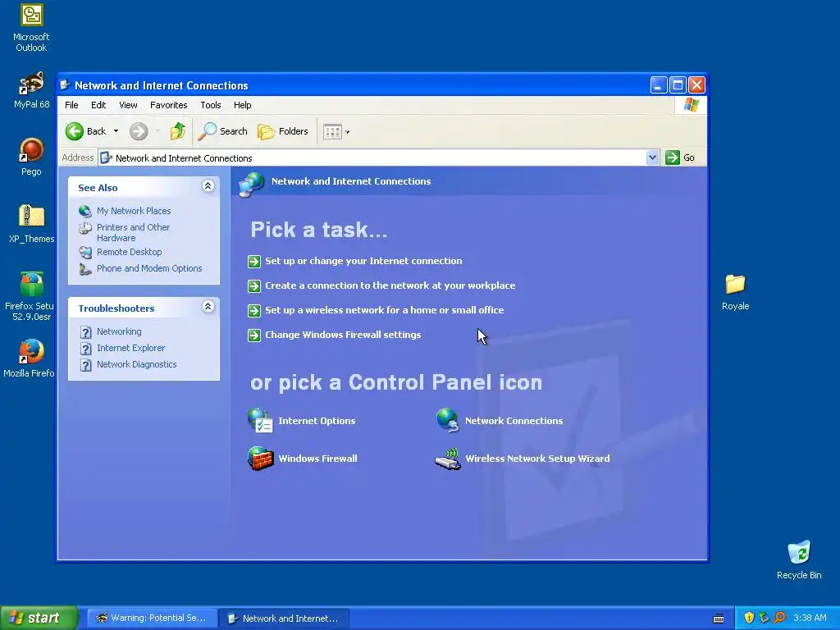The height and width of the screenshot is (630, 840).
Task: Click the Change Windows Firewall settings text link
Action: click(343, 335)
